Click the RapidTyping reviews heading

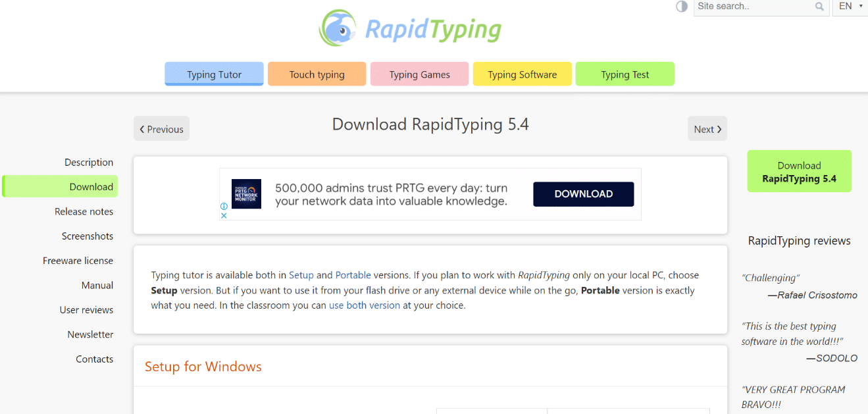pyautogui.click(x=799, y=241)
